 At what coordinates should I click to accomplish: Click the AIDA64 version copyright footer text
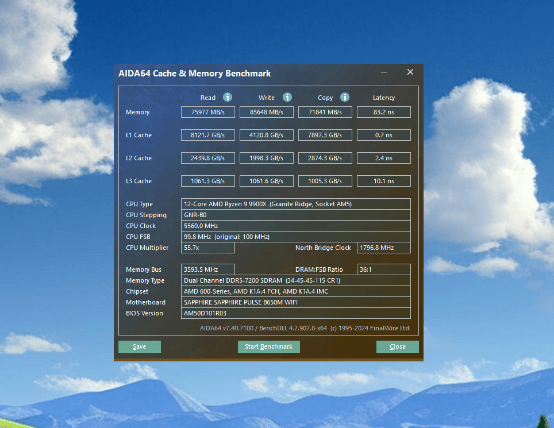(305, 328)
